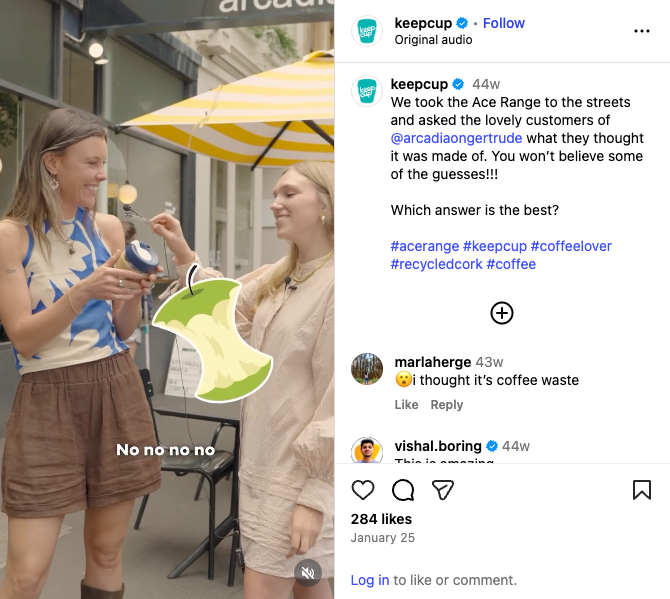Viewport: 670px width, 599px height.
Task: Like marlaherge's comment
Action: [x=406, y=405]
